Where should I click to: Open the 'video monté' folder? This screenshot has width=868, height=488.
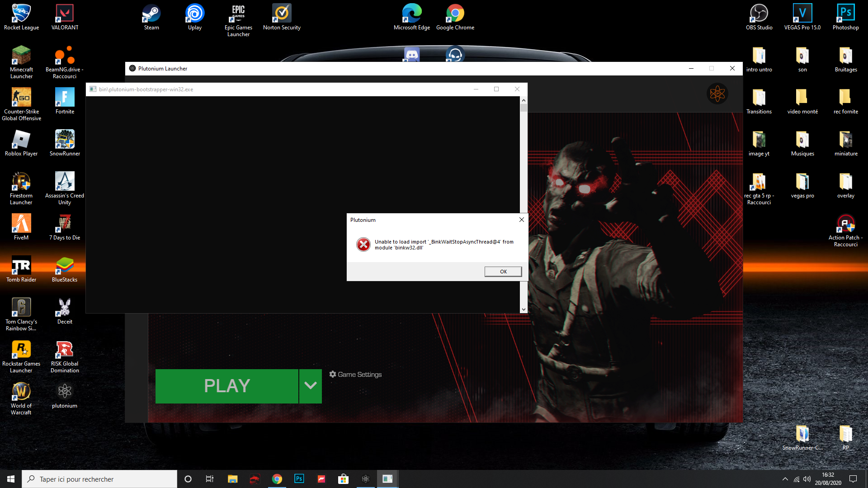(802, 101)
